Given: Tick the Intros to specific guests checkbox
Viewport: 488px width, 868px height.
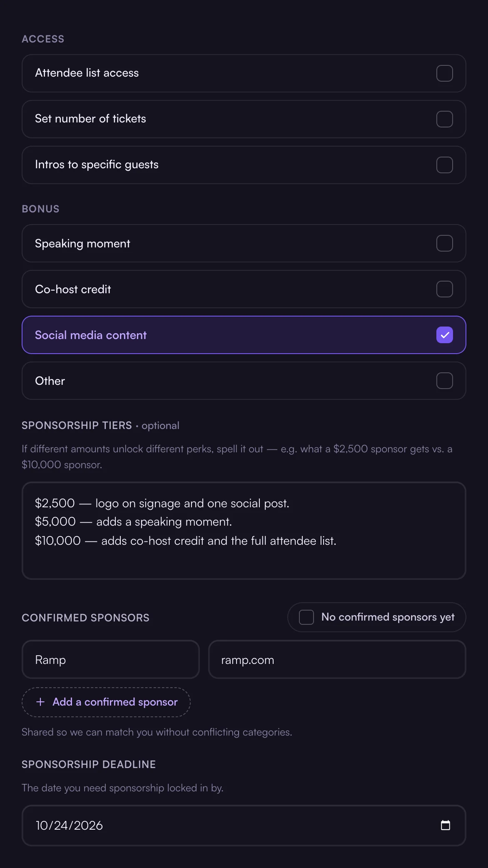Looking at the screenshot, I should (444, 165).
